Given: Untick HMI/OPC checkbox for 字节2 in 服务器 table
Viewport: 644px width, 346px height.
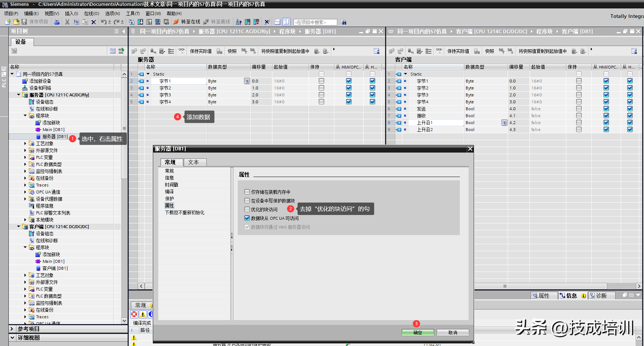Looking at the screenshot, I should tap(349, 88).
